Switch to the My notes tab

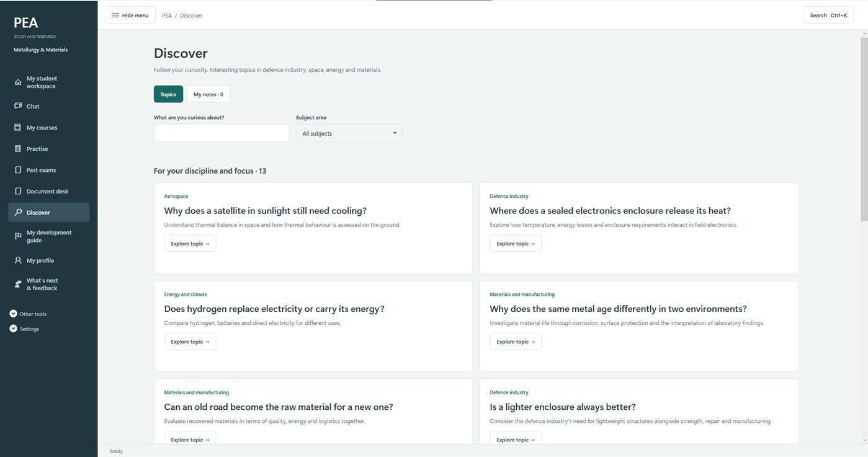tap(208, 94)
